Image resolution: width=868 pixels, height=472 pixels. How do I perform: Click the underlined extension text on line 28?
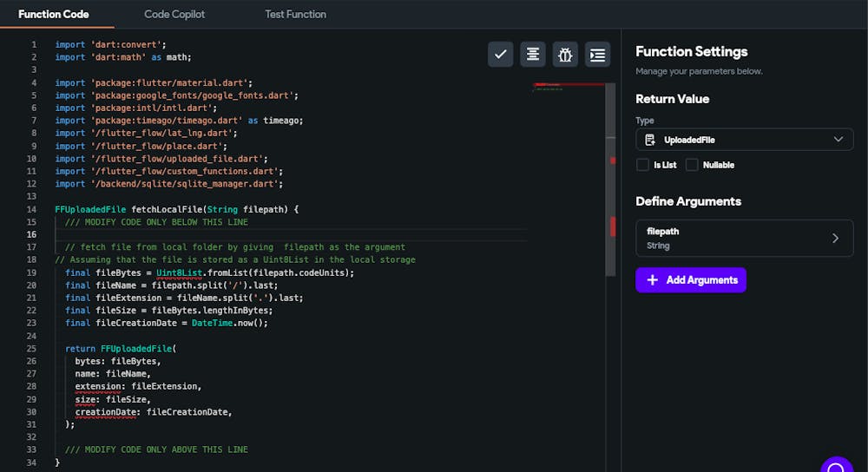(x=98, y=387)
